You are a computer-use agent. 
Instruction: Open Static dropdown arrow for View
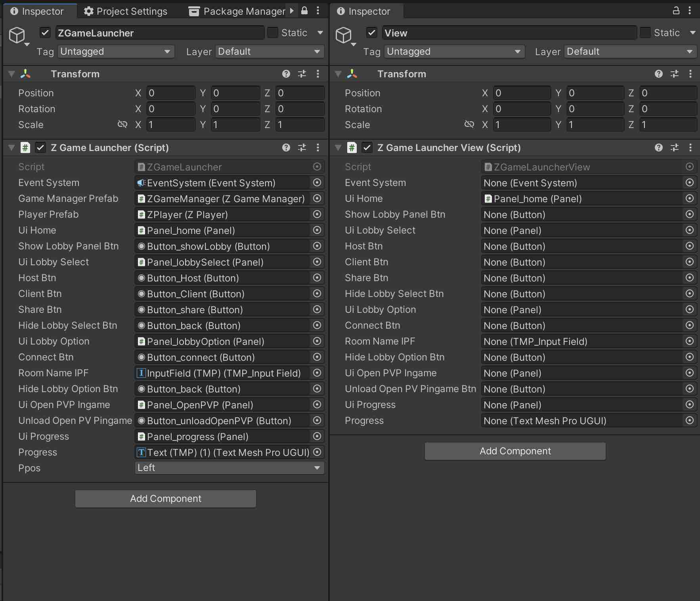click(x=693, y=33)
